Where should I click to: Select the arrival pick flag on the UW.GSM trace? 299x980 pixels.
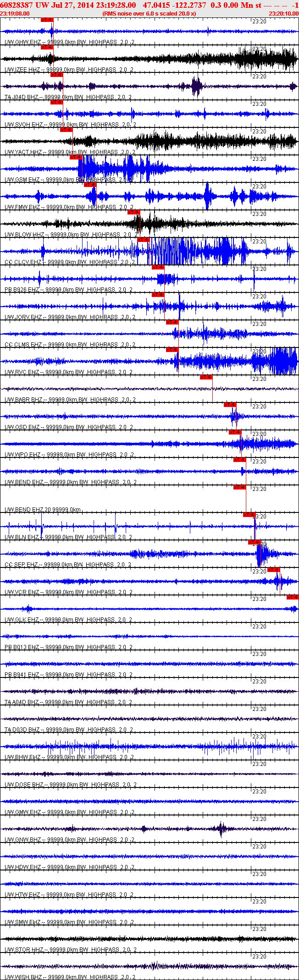(x=76, y=157)
